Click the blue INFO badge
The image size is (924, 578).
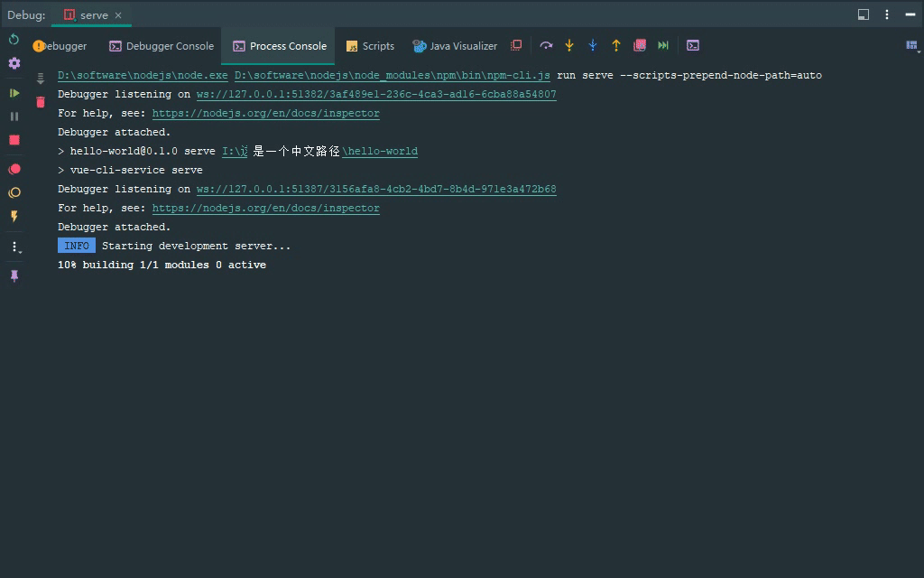pyautogui.click(x=77, y=246)
